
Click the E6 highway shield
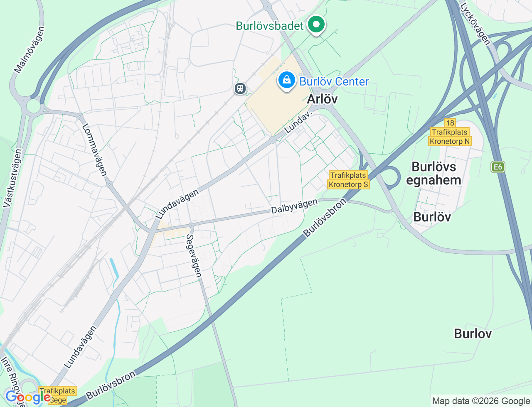tap(498, 167)
